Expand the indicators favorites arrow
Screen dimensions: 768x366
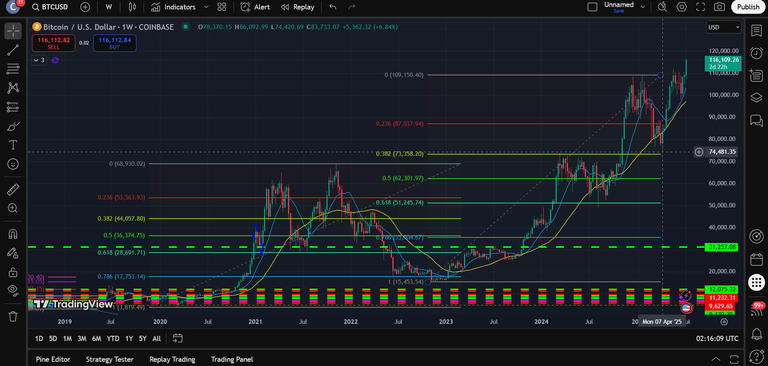click(x=206, y=7)
